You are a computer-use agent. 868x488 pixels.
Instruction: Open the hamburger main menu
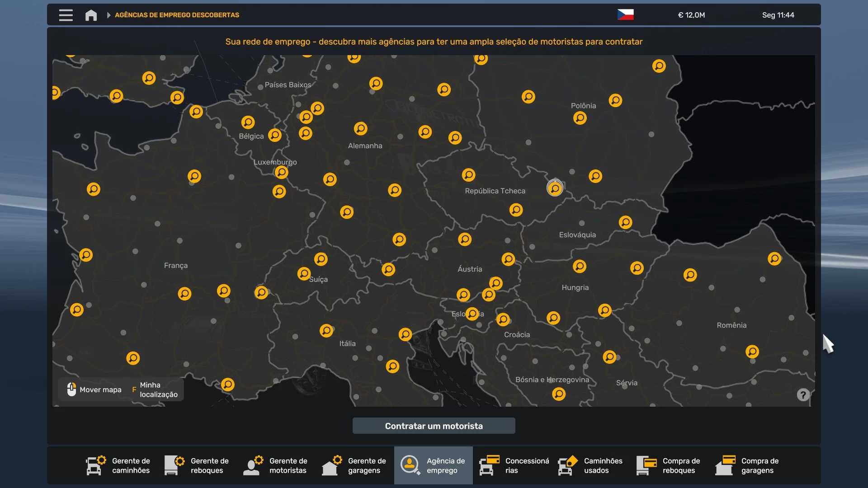66,15
